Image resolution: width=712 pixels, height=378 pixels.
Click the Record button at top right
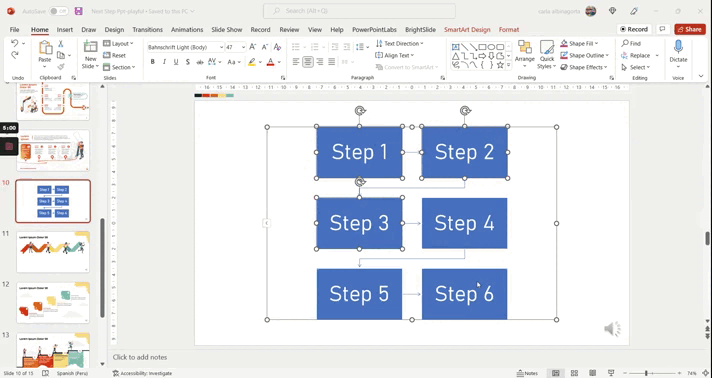click(634, 29)
